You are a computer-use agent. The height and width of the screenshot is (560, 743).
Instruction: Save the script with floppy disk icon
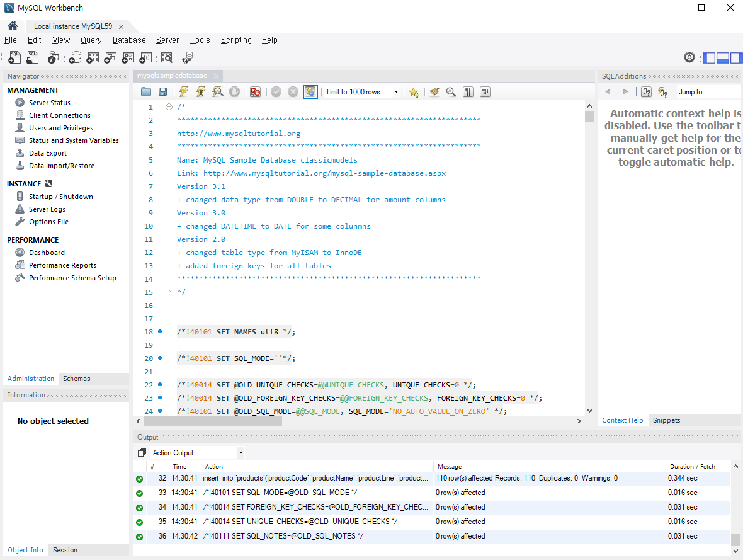162,92
